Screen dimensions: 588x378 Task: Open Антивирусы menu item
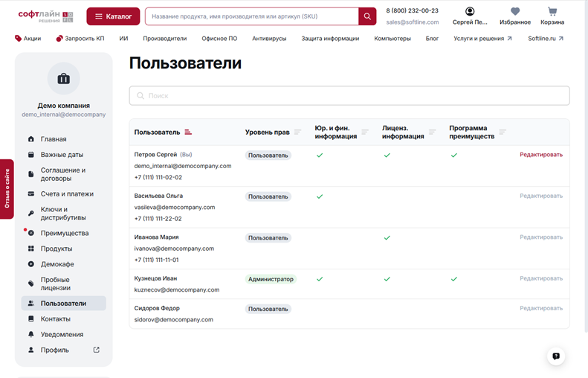[x=269, y=38]
